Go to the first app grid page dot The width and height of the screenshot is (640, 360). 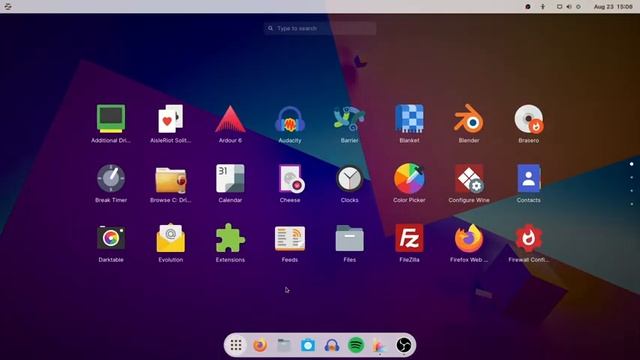(631, 164)
